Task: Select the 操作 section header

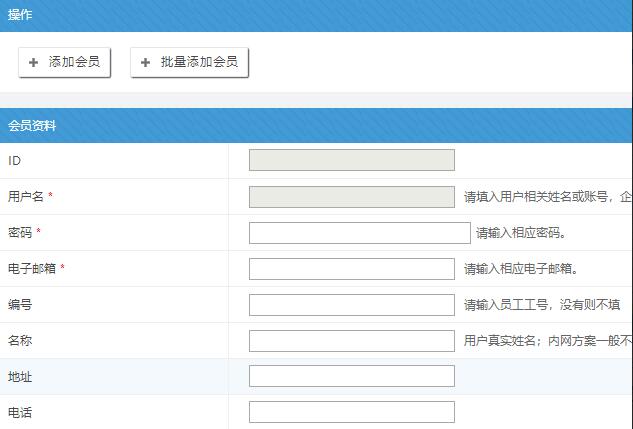Action: (x=20, y=15)
